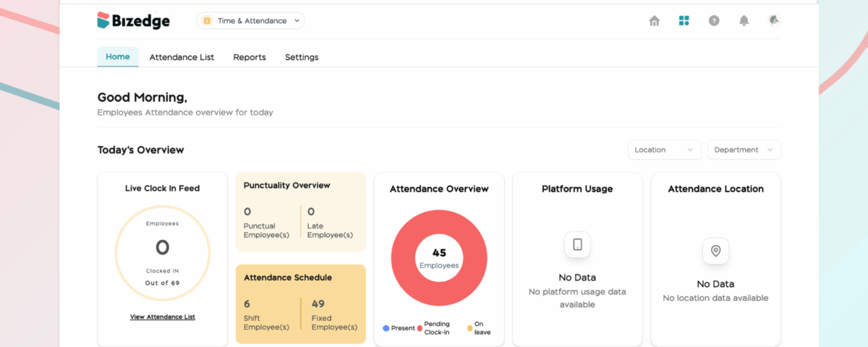Click 'Employees Attendance overview for today' subtitle
Screen dimensions: 868x347
click(185, 113)
